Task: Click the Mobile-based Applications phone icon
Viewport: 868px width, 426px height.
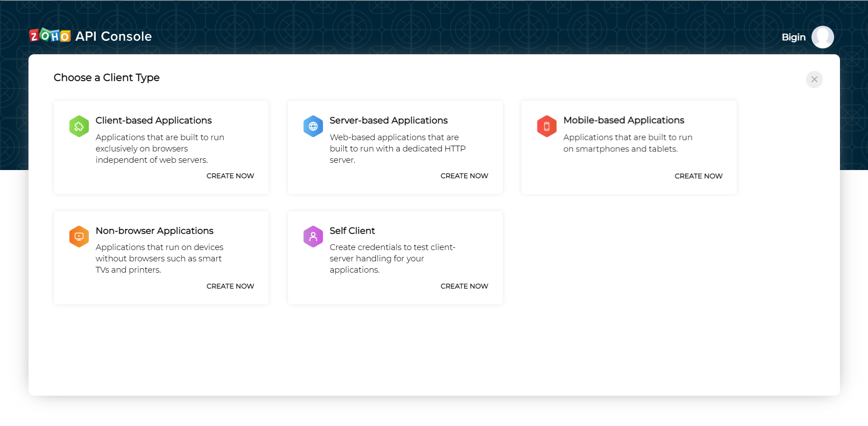Action: pyautogui.click(x=547, y=126)
